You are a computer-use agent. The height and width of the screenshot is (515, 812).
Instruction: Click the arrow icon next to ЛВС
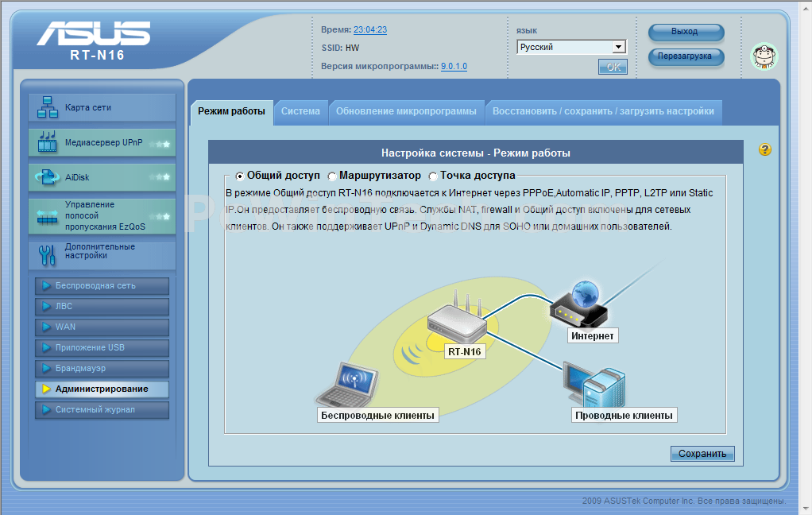click(46, 306)
